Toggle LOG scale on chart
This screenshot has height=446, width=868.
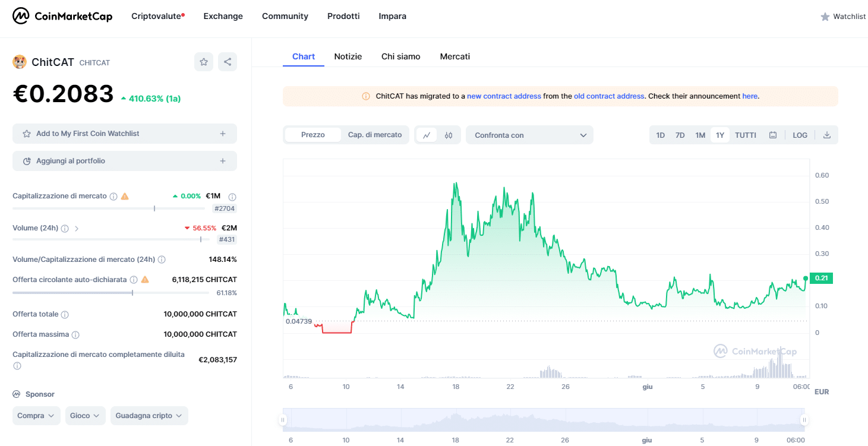(800, 135)
